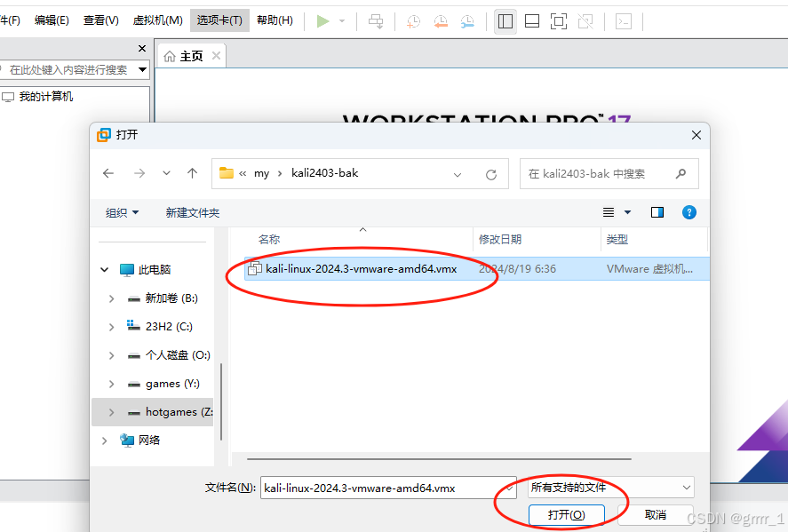Open the library search filter dropdown
The image size is (788, 532).
(x=143, y=69)
